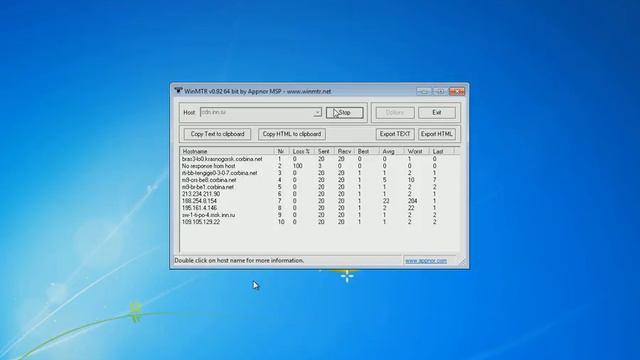This screenshot has width=640, height=360.
Task: Click the Host address input field
Action: pyautogui.click(x=256, y=112)
